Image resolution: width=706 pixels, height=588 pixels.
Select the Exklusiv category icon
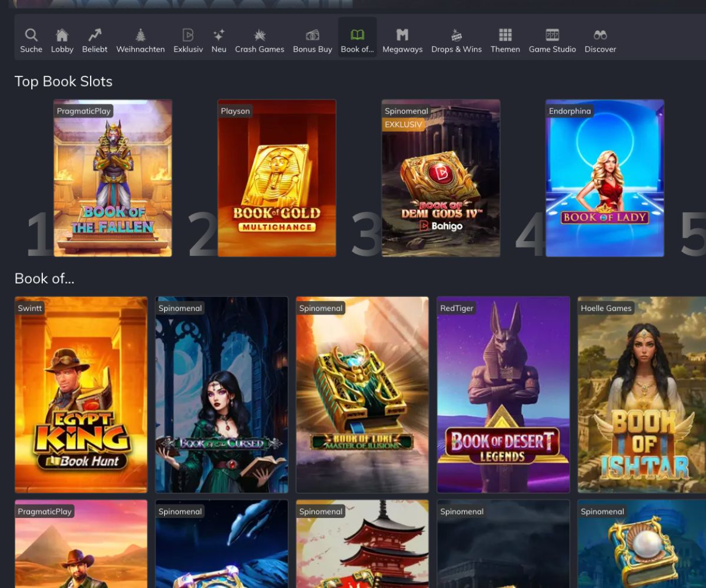point(188,35)
